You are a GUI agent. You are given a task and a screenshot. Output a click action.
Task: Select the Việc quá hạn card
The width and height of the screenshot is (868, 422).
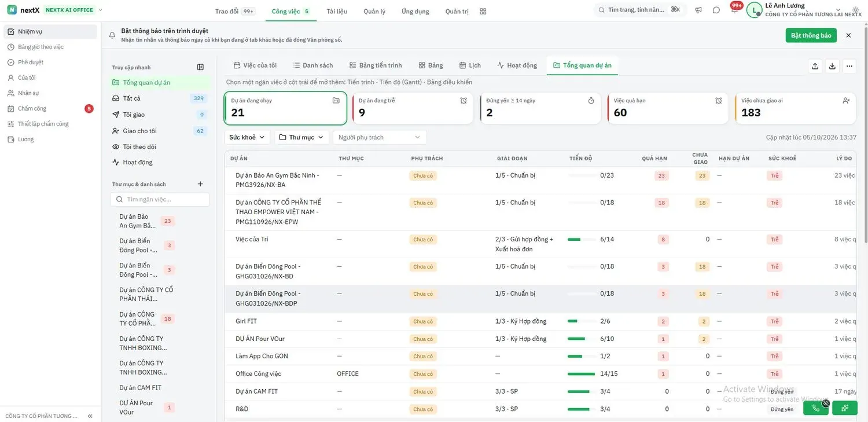tap(668, 108)
